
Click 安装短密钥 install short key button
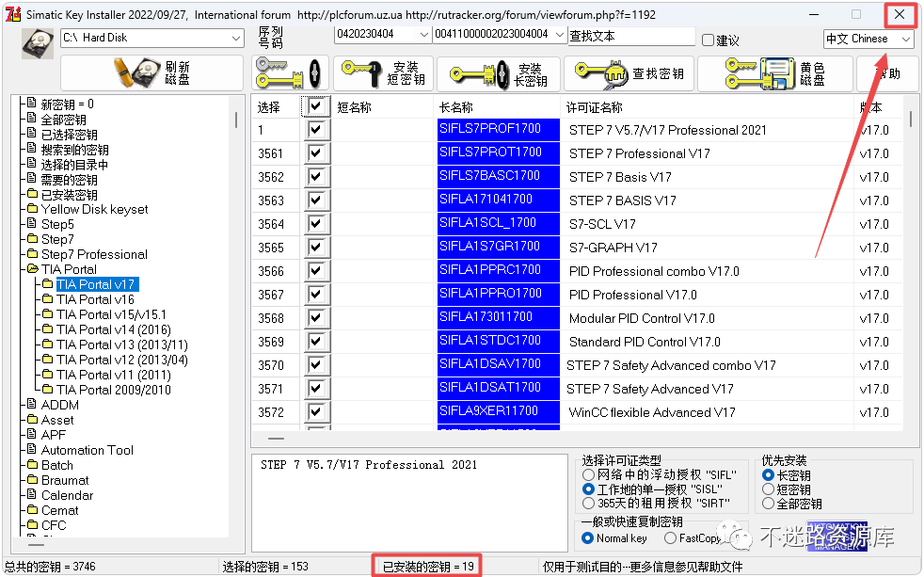coord(384,73)
